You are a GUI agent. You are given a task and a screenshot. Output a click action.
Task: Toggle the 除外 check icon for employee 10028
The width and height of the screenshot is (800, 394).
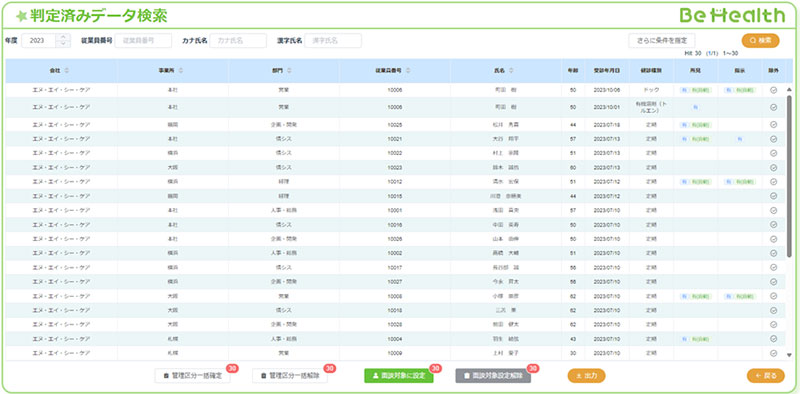click(773, 325)
